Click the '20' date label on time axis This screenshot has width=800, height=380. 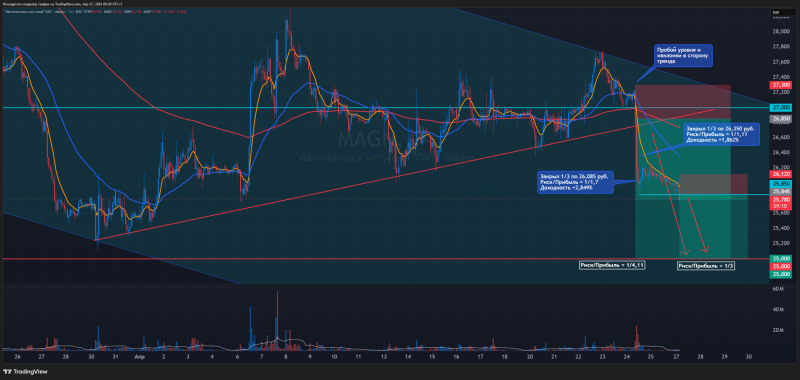[x=530, y=357]
